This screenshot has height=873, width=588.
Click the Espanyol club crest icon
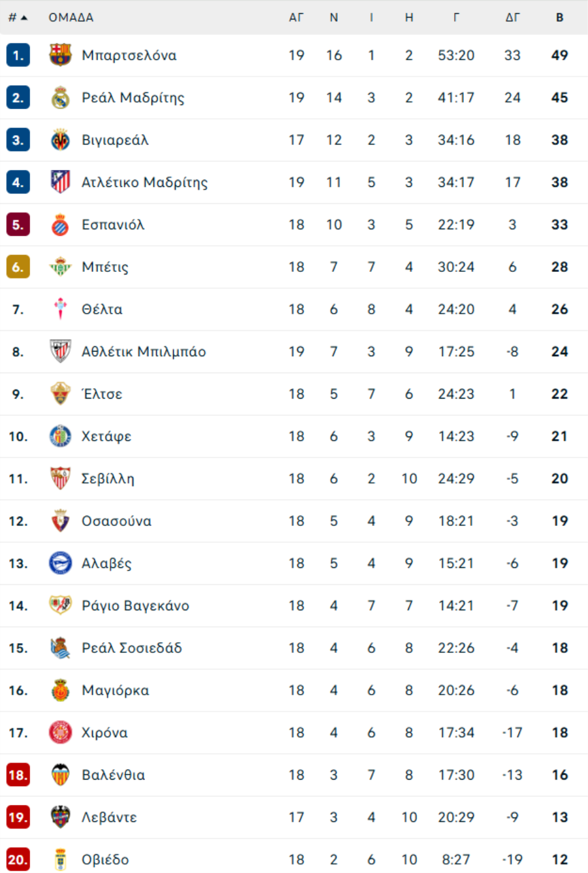coord(61,225)
